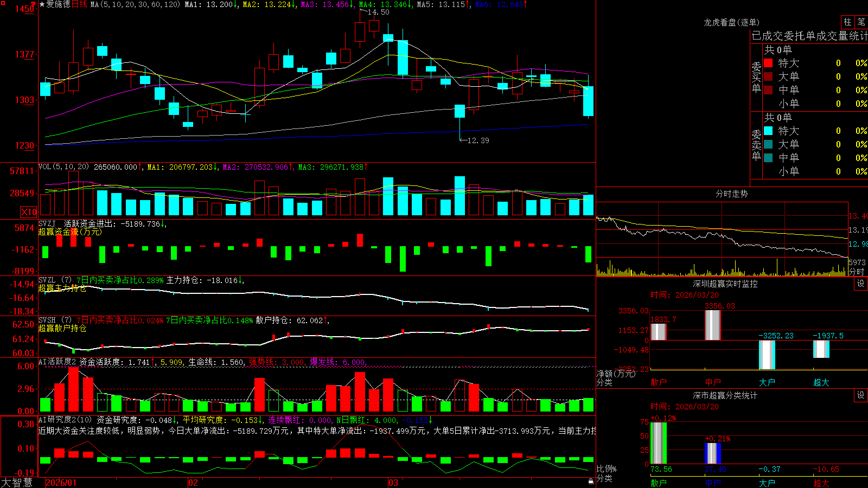
Task: Click the 1833.7 散户 bar
Action: click(x=659, y=332)
